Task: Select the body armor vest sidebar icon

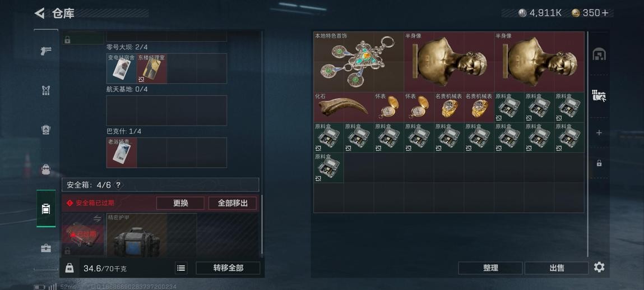Action: tap(45, 91)
